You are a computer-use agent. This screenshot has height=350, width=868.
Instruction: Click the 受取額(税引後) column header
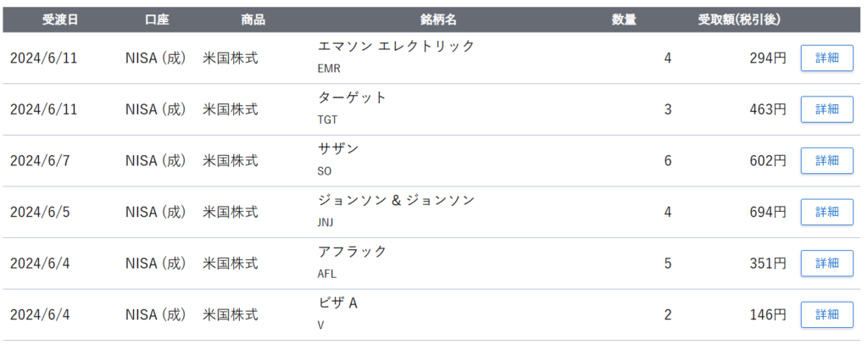726,19
